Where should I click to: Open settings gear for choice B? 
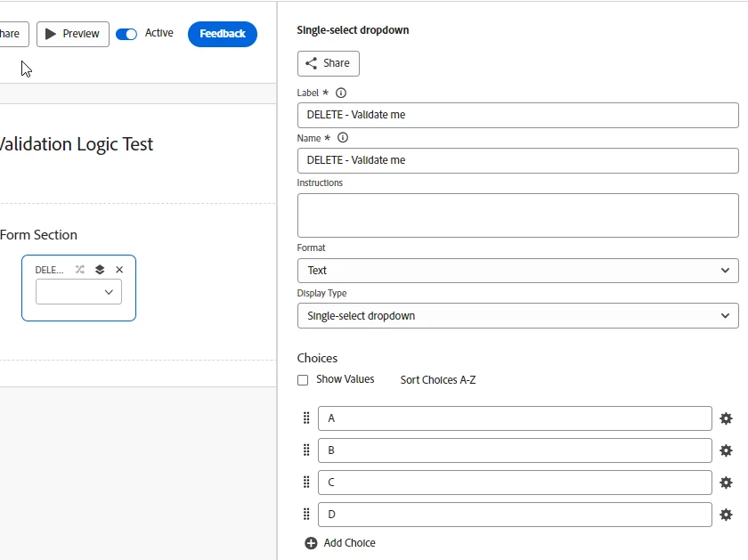[726, 450]
